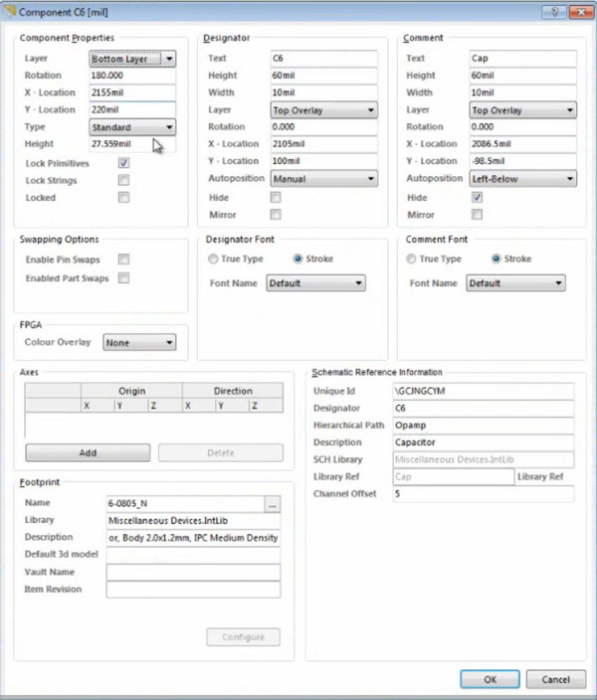This screenshot has height=700, width=597.
Task: Click Comment Text field Cap
Action: pyautogui.click(x=522, y=58)
